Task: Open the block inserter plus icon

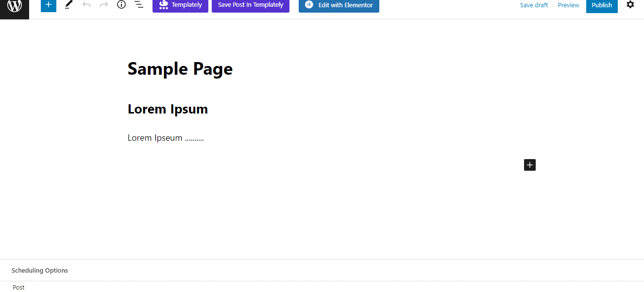Action: pyautogui.click(x=48, y=5)
